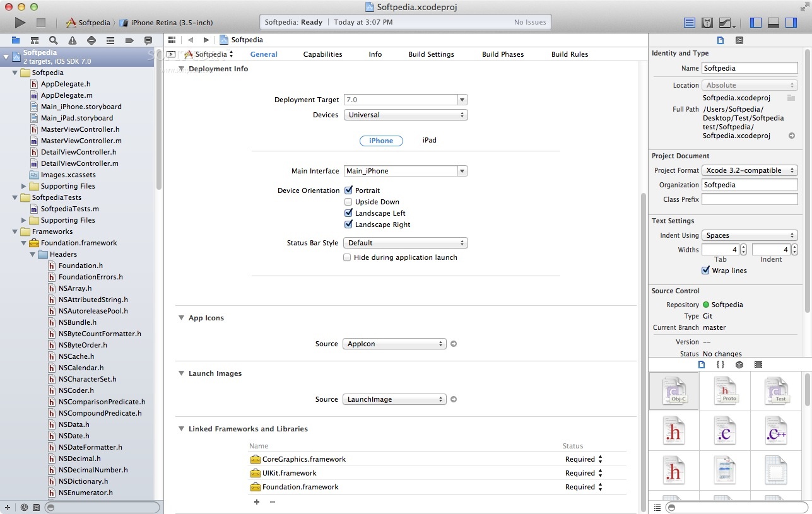Open the Media library
Image resolution: width=812 pixels, height=514 pixels.
coord(758,365)
